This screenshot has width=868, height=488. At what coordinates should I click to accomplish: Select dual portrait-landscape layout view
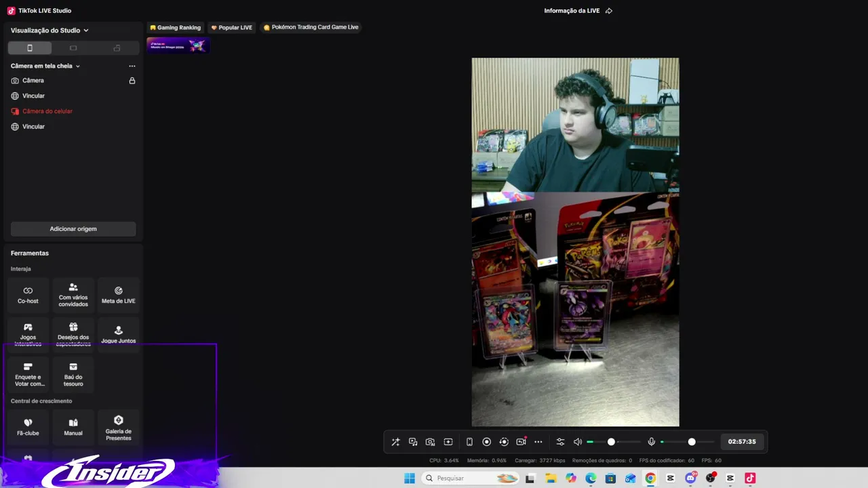(x=117, y=48)
